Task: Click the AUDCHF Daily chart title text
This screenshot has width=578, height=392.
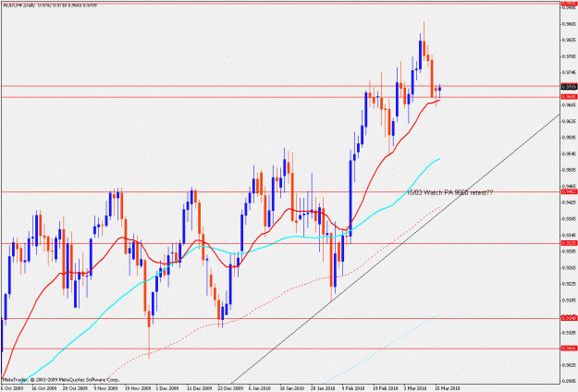Action: (x=49, y=6)
